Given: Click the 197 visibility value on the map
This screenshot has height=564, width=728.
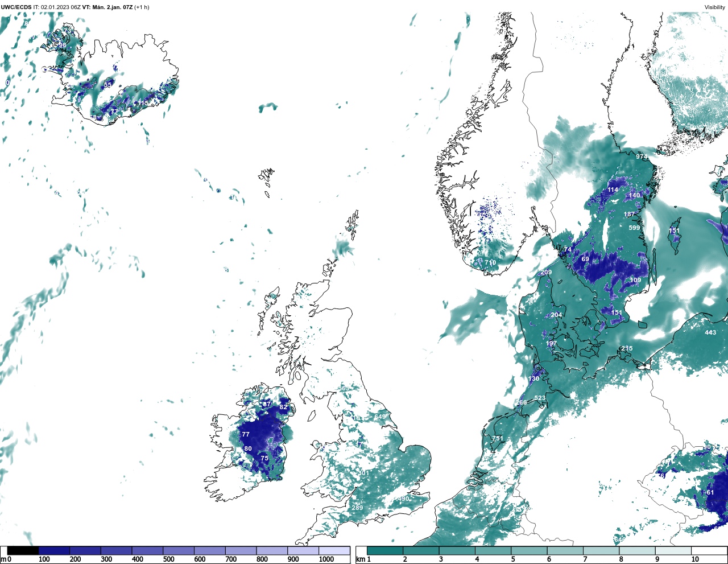Looking at the screenshot, I should [x=551, y=343].
